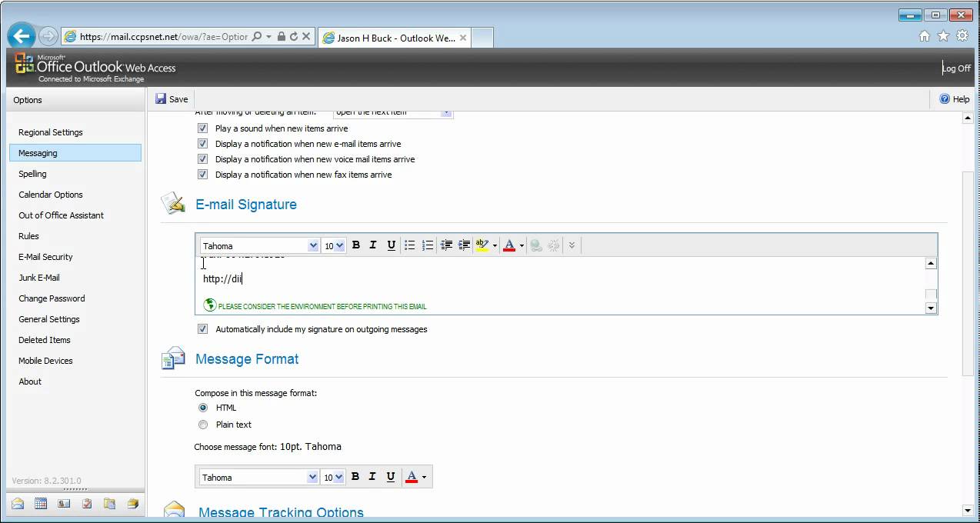Decrease indent in signature editor
Image resolution: width=980 pixels, height=523 pixels.
tap(446, 245)
